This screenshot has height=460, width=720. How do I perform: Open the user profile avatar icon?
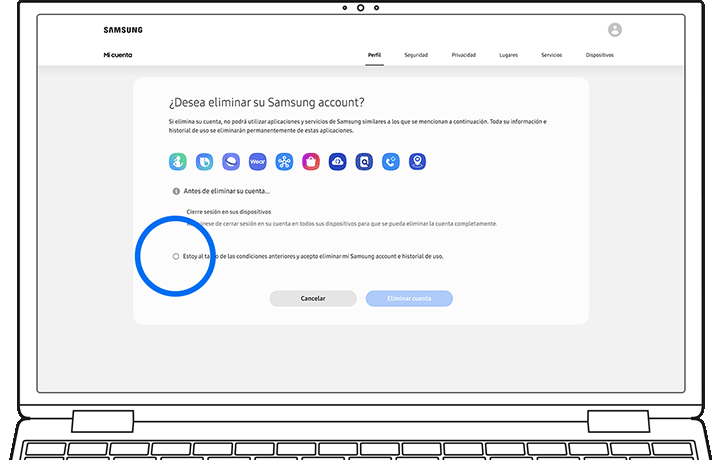pos(614,30)
